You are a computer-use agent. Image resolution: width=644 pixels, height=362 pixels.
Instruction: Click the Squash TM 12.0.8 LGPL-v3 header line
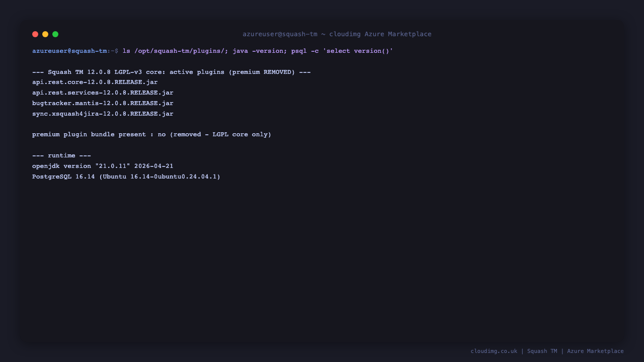point(172,72)
